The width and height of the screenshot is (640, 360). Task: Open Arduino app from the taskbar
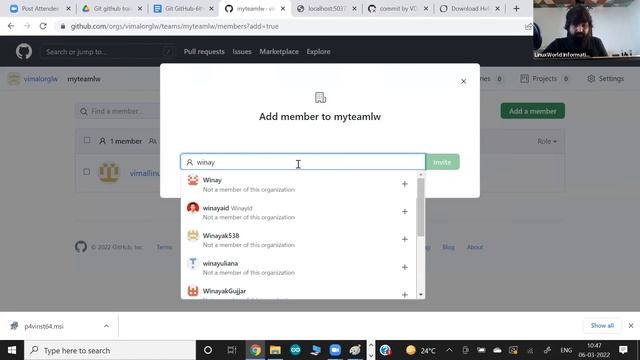(295, 350)
